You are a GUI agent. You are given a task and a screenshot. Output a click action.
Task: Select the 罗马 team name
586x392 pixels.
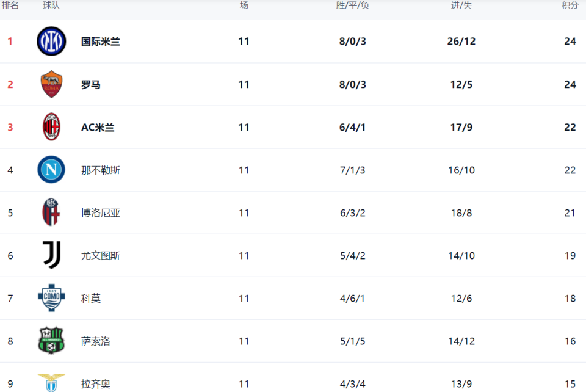coord(91,84)
